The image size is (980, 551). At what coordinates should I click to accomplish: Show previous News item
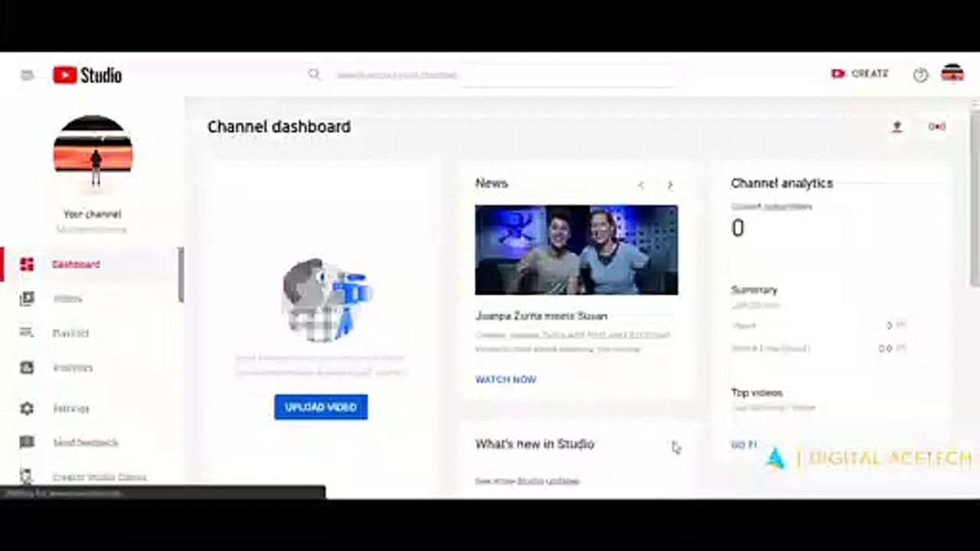[641, 184]
